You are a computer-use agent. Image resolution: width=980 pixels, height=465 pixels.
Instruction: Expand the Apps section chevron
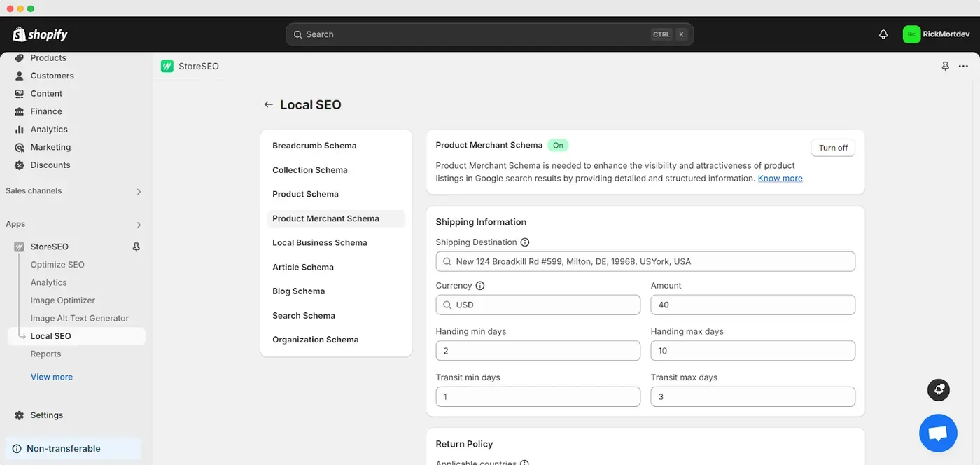139,225
